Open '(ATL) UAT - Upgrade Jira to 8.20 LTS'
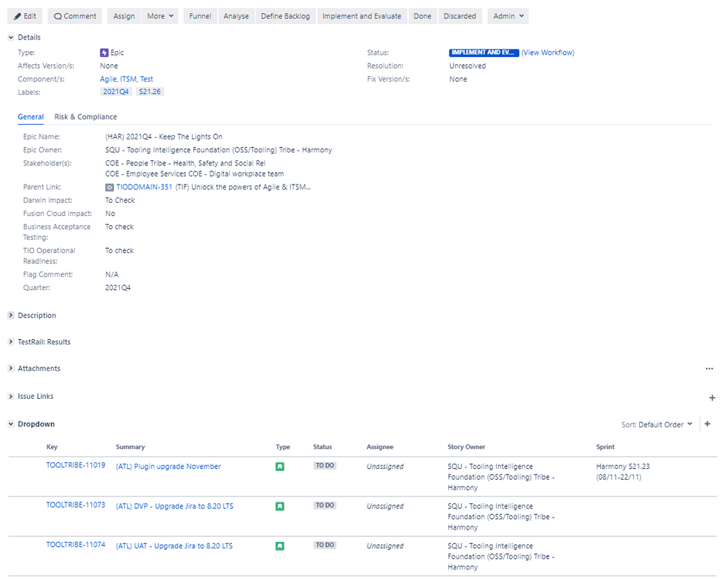The image size is (728, 579). point(174,546)
